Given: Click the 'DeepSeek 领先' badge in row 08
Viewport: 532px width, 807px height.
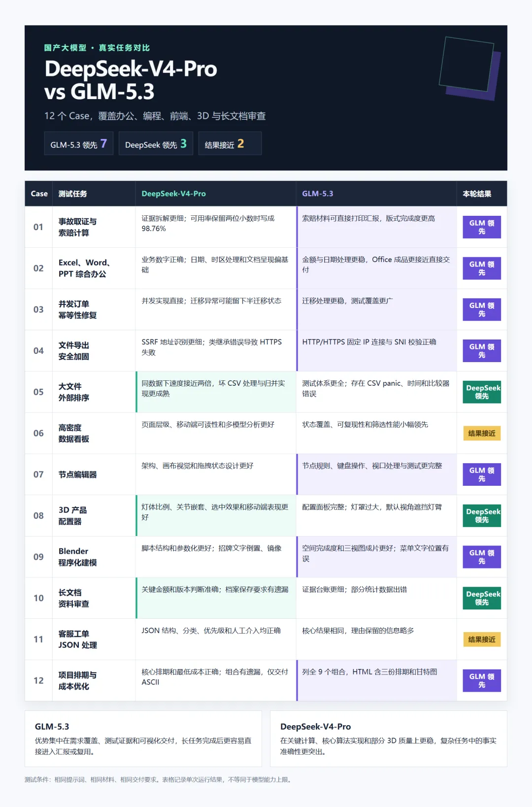Looking at the screenshot, I should tap(482, 516).
